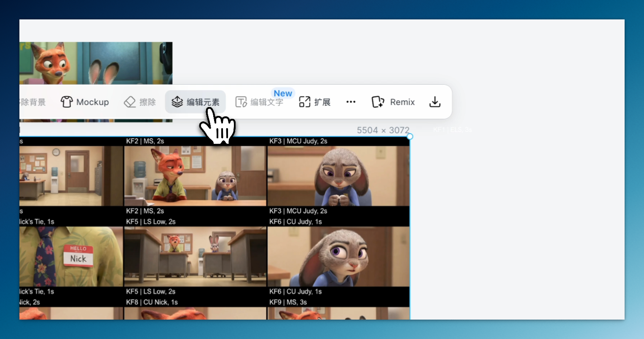Click the KF2 medium shot frame

pyautogui.click(x=195, y=176)
